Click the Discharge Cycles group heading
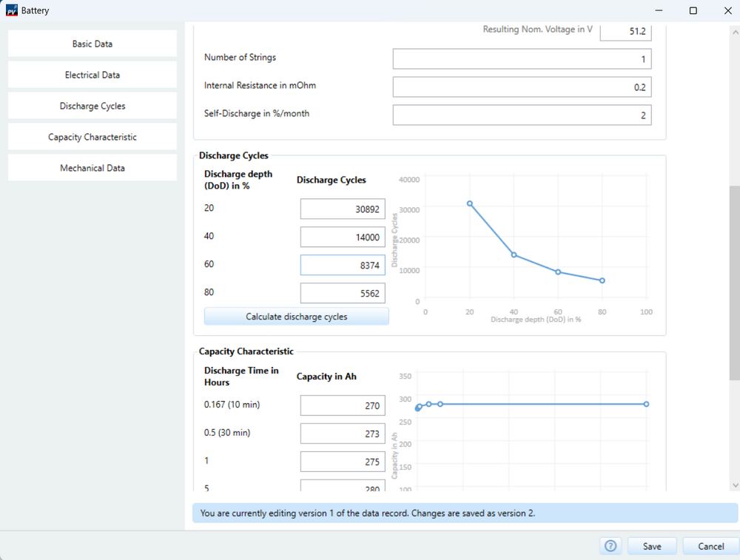This screenshot has height=560, width=740. pos(234,155)
